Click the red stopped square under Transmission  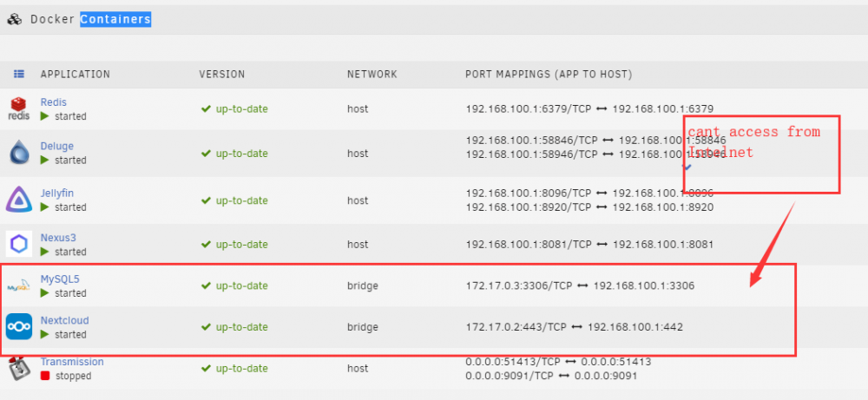click(45, 376)
